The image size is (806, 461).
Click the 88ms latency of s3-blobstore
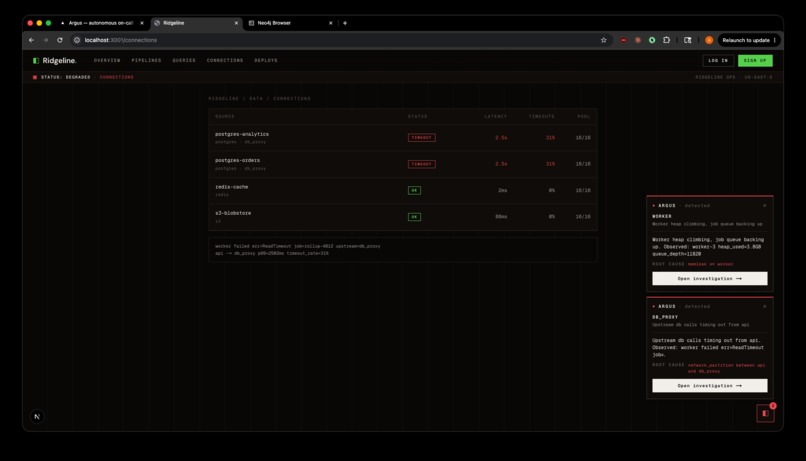tap(501, 217)
